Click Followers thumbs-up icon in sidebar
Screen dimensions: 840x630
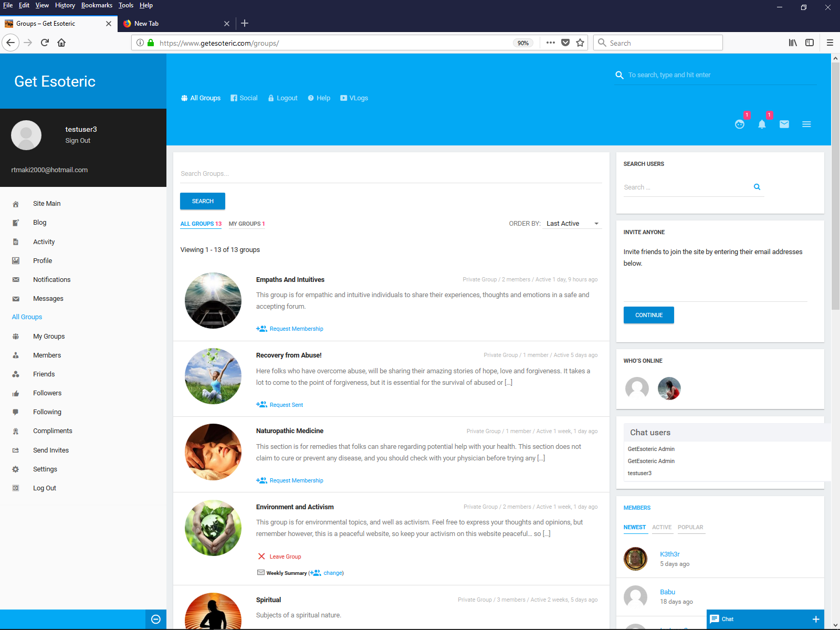[x=16, y=393]
